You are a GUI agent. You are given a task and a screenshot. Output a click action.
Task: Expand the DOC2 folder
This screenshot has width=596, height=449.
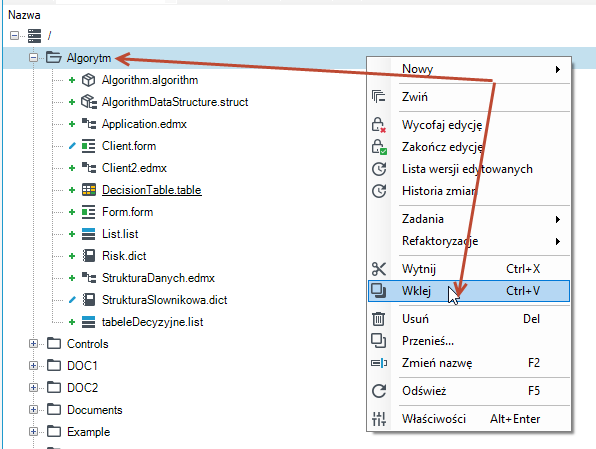tap(33, 388)
